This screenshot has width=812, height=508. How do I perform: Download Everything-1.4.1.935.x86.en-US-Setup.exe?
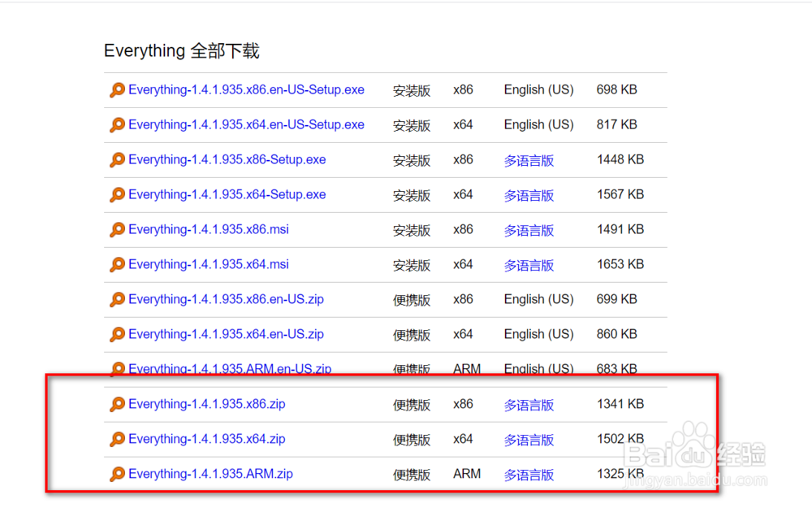pos(246,89)
